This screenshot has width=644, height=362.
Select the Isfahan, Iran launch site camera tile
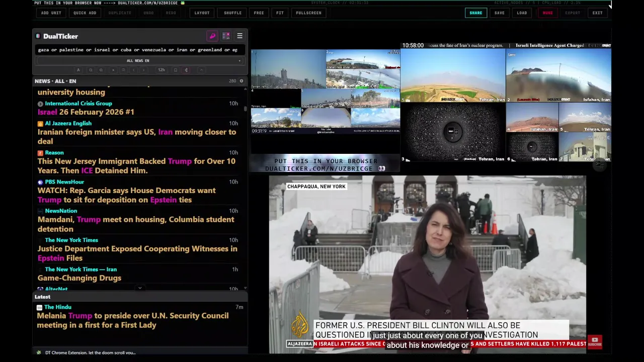[558, 75]
